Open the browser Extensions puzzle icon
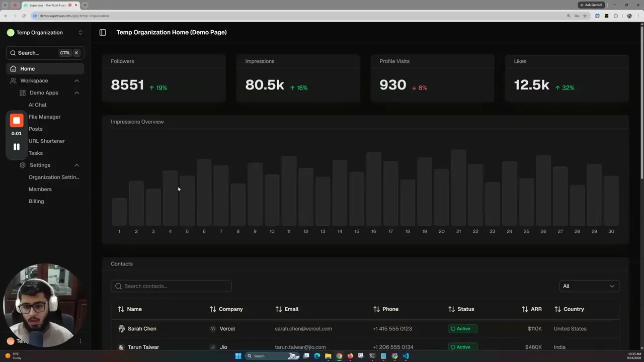 click(615, 16)
